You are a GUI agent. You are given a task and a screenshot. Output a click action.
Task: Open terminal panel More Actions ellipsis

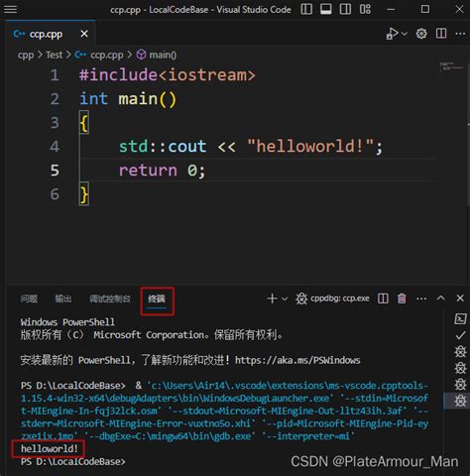tap(421, 298)
